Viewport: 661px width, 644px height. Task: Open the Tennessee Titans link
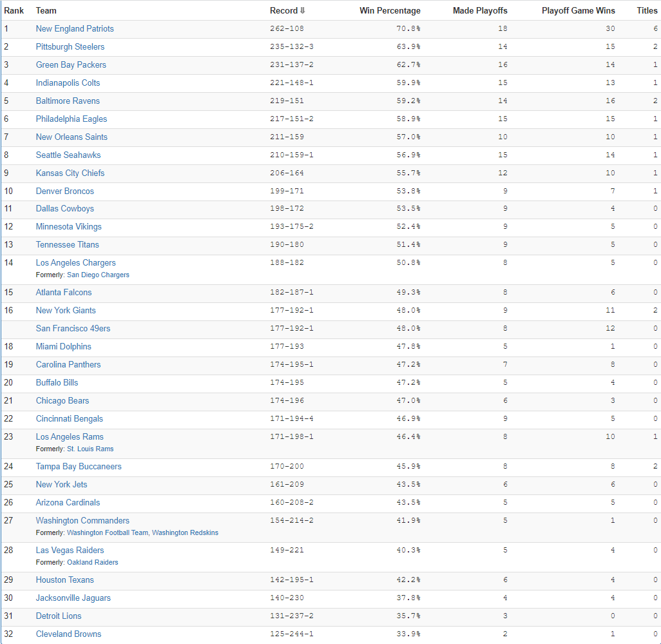(68, 244)
